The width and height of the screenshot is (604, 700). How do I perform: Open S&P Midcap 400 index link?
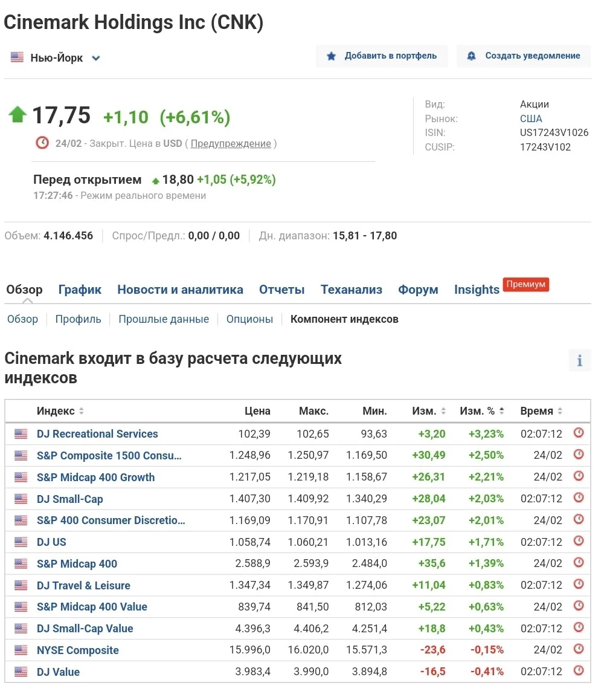77,564
